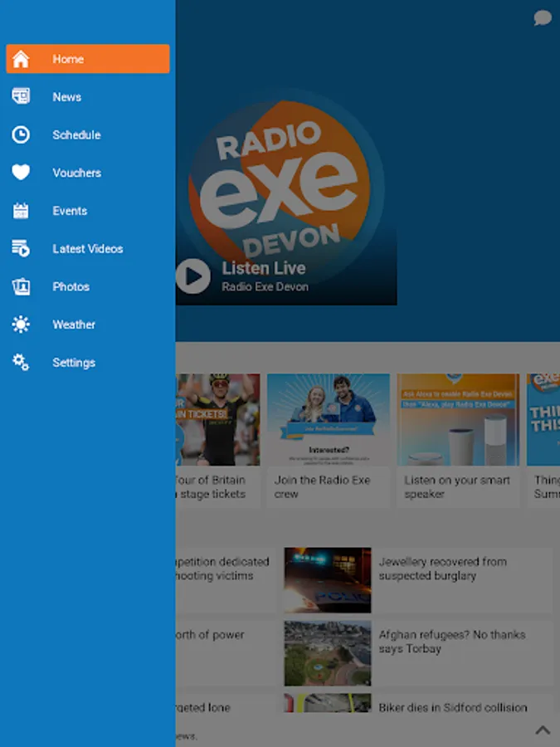Open the Tour of Britain tickets thumbnail

[x=217, y=420]
